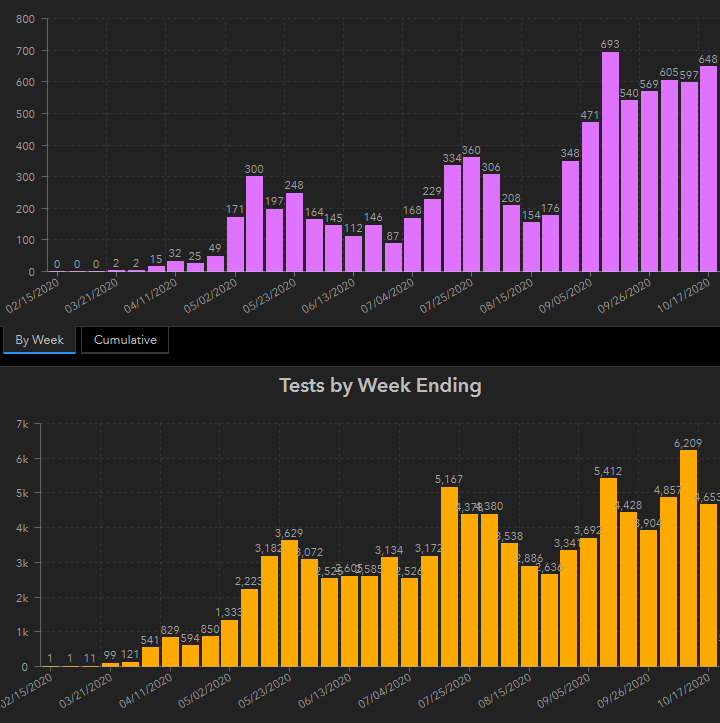Select the orange bar valued 2,223
Image resolution: width=720 pixels, height=723 pixels.
click(250, 628)
